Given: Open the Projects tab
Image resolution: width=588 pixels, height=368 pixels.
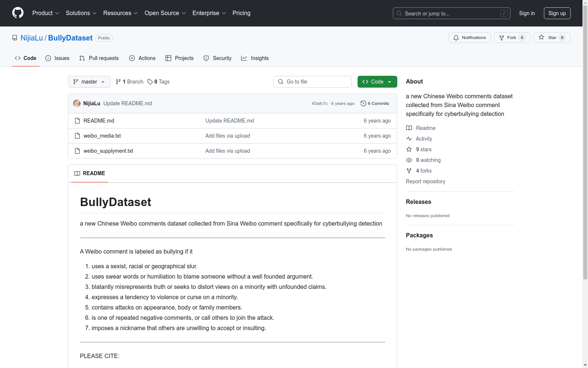Looking at the screenshot, I should [179, 58].
